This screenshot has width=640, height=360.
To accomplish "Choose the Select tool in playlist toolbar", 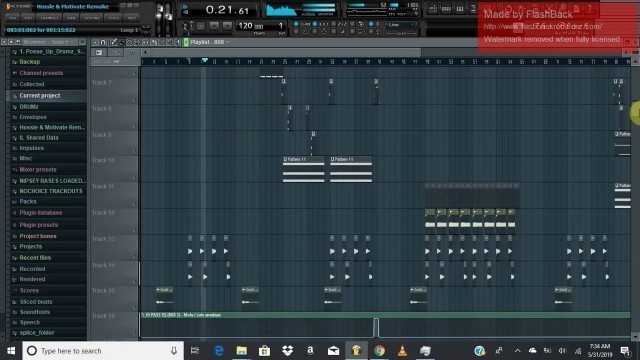I will 161,42.
